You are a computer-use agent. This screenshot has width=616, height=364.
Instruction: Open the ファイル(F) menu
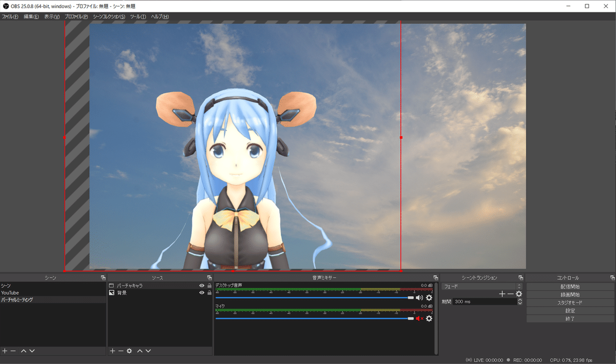tap(10, 16)
